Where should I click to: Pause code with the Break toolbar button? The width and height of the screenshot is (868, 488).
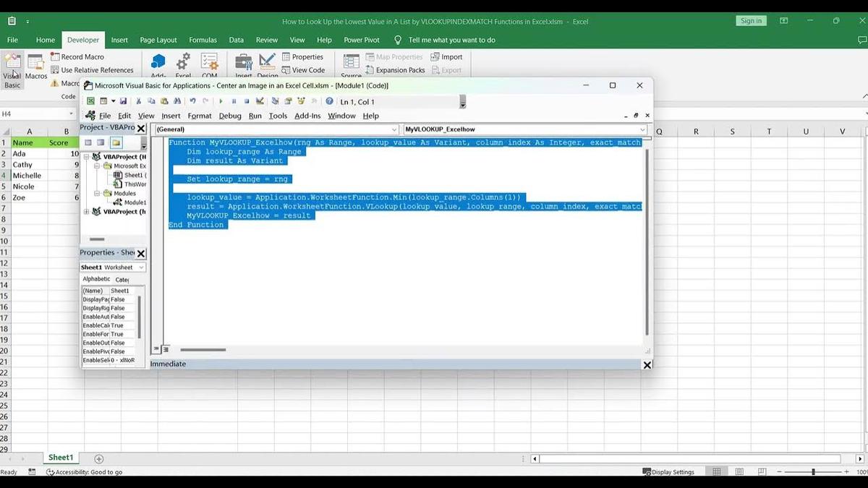pyautogui.click(x=233, y=100)
